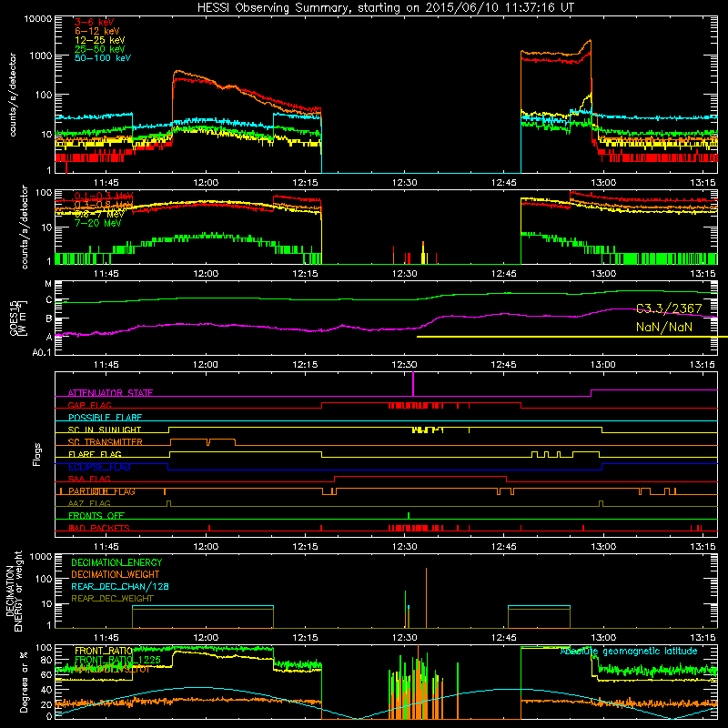This screenshot has height=728, width=728.
Task: Click the green FRONTS_OFF spike near 12:30
Action: [x=408, y=515]
